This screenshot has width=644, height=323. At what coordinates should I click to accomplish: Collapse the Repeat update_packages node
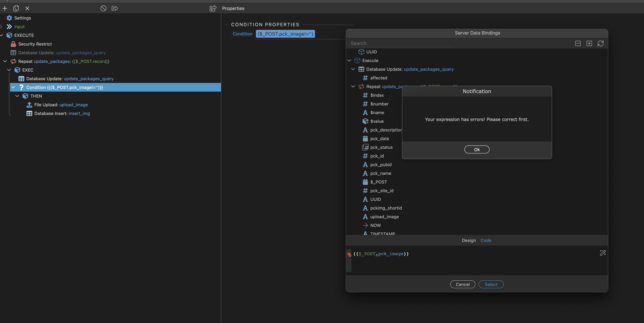pos(5,61)
